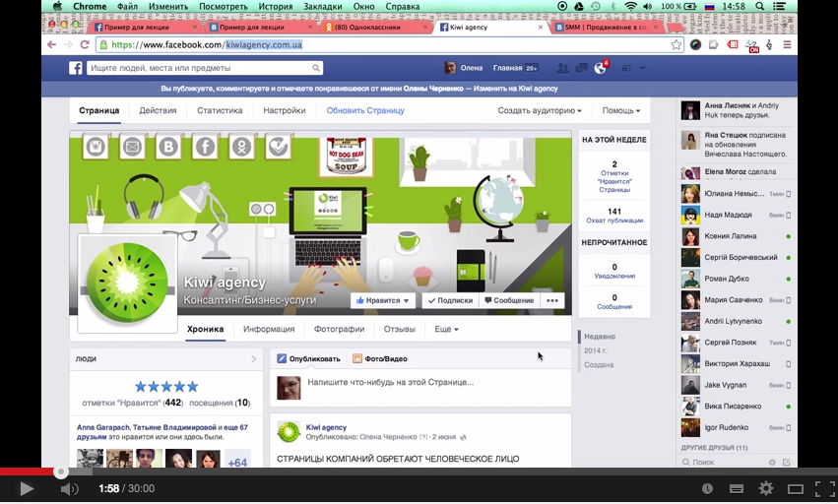The image size is (838, 504).
Task: Click the Odnoklassniki icon on cover photo
Action: [x=241, y=147]
